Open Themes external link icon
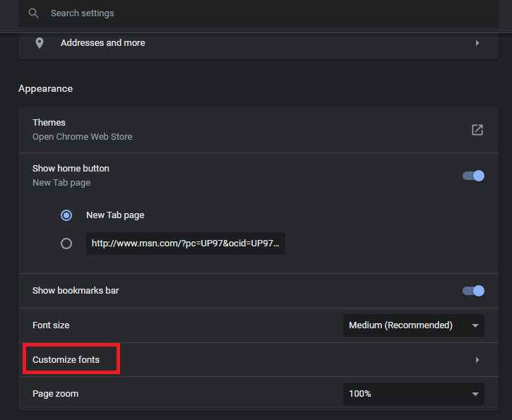 point(477,130)
